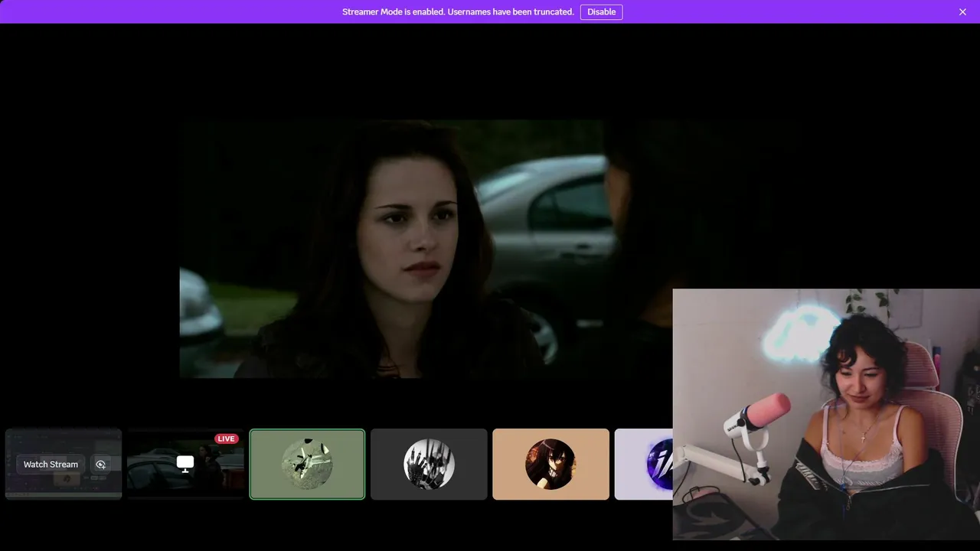Click the screen share monitor icon
Viewport: 980px width, 551px height.
[185, 464]
